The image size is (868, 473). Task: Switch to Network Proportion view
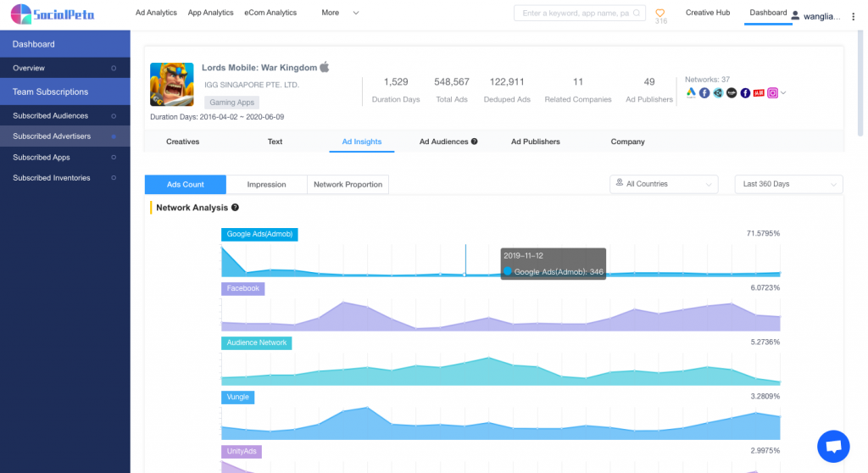[x=348, y=185]
